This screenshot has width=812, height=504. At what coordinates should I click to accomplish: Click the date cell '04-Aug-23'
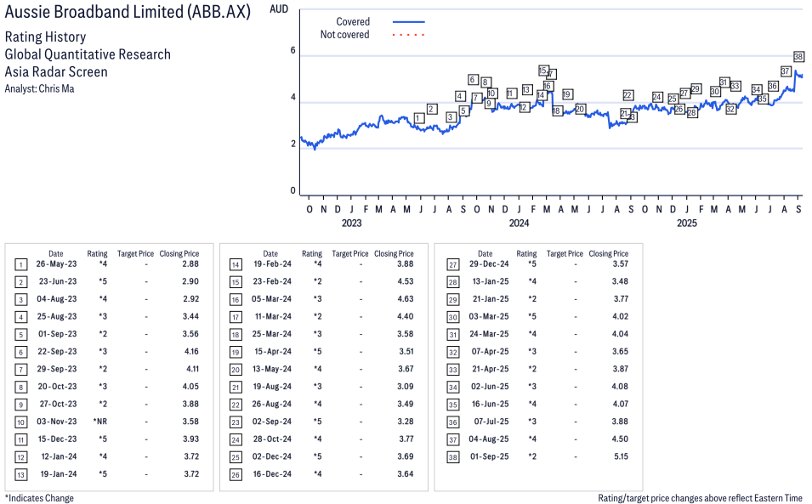pos(56,299)
